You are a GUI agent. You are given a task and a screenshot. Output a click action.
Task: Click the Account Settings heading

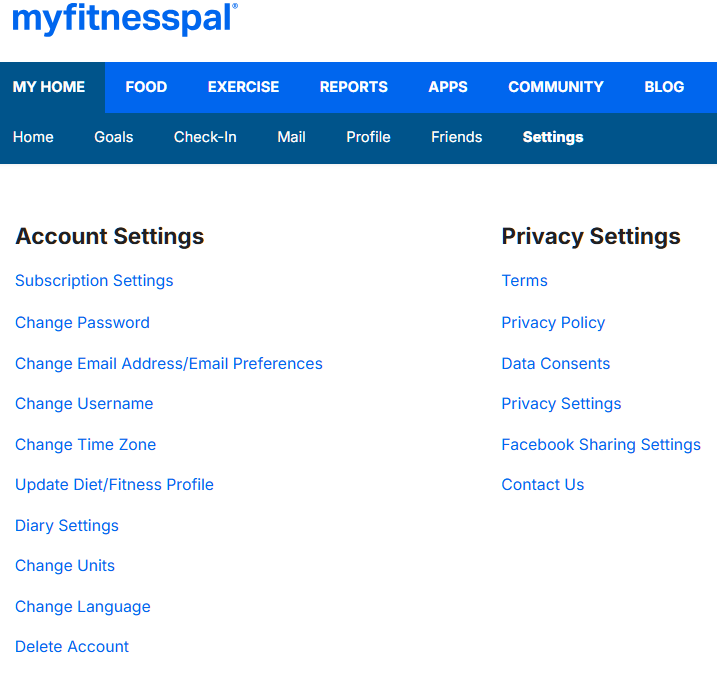[x=110, y=237]
